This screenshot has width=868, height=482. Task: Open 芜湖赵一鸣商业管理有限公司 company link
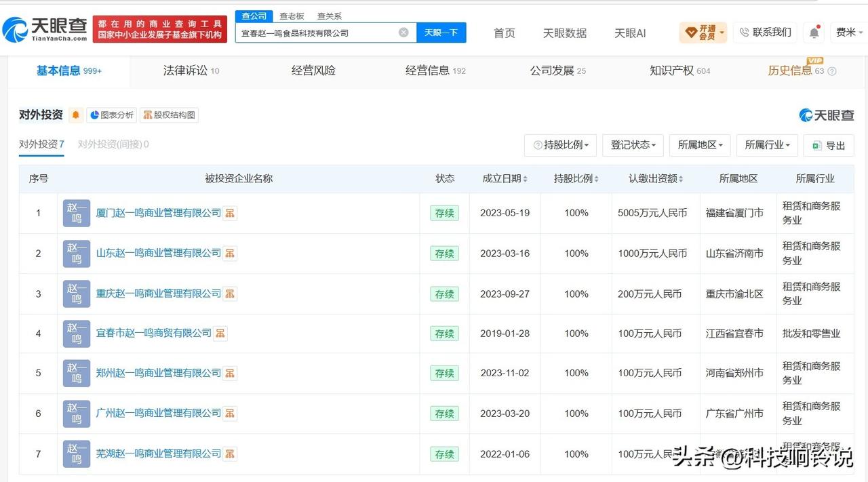(x=159, y=454)
